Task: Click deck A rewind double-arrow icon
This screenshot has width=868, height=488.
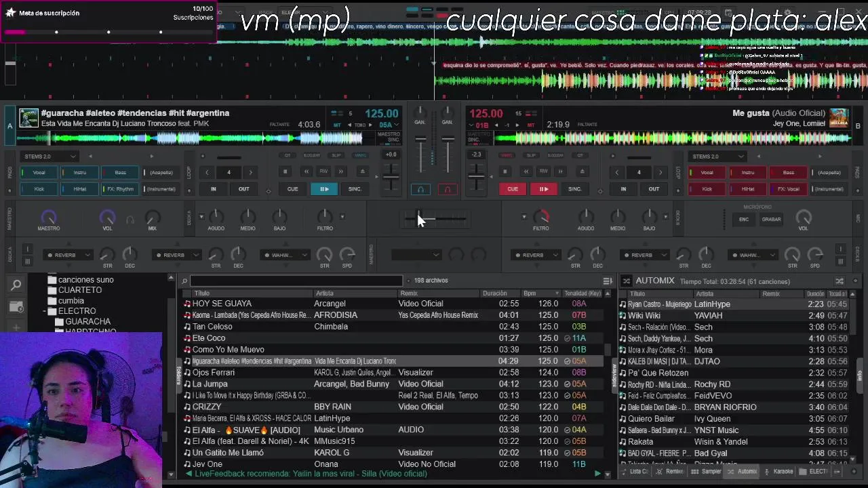Action: pyautogui.click(x=306, y=171)
